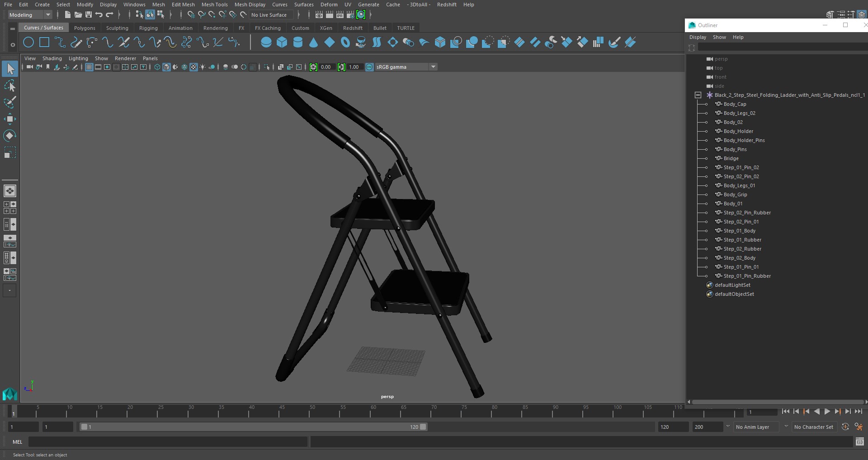The height and width of the screenshot is (460, 868).
Task: Create a NURBS cylinder from shelf
Action: (298, 43)
